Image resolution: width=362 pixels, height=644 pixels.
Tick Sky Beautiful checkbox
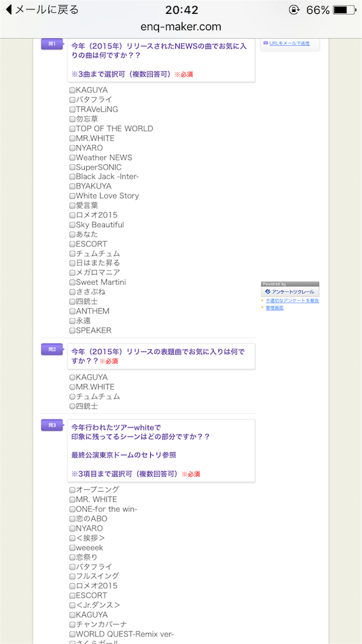[72, 225]
